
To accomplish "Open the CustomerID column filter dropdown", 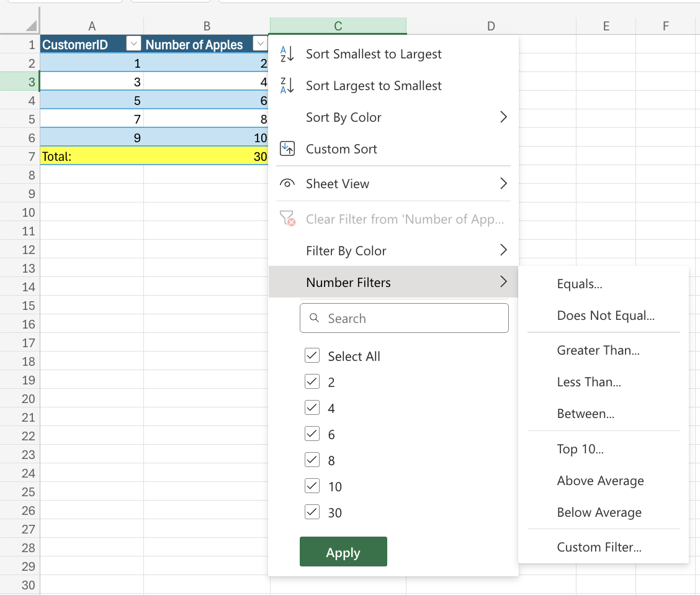I will (133, 44).
